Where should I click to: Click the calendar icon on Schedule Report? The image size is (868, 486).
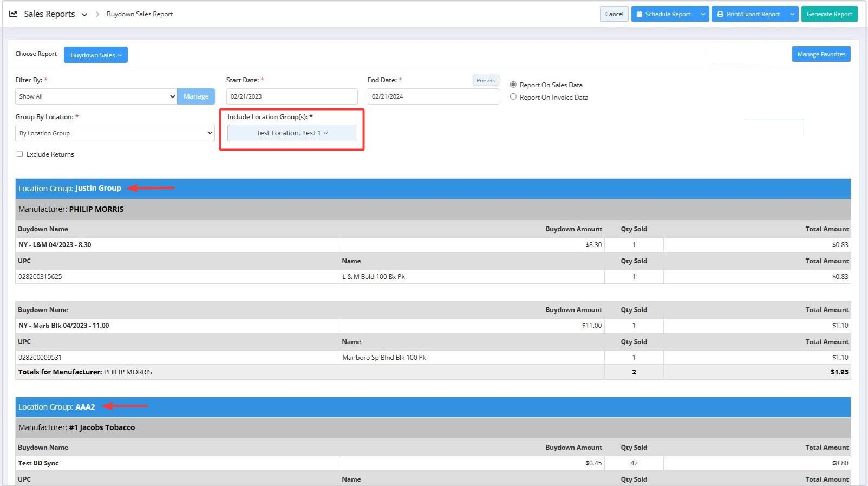639,14
